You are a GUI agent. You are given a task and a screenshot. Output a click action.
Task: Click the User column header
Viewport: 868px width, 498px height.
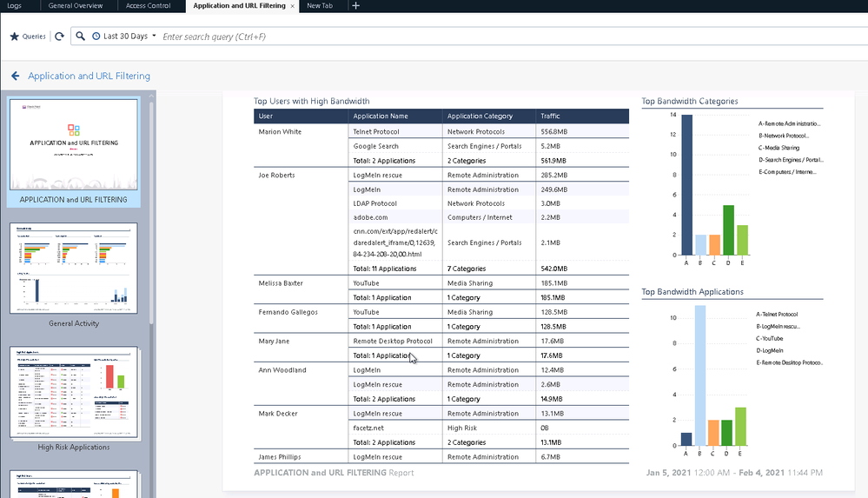(301, 116)
